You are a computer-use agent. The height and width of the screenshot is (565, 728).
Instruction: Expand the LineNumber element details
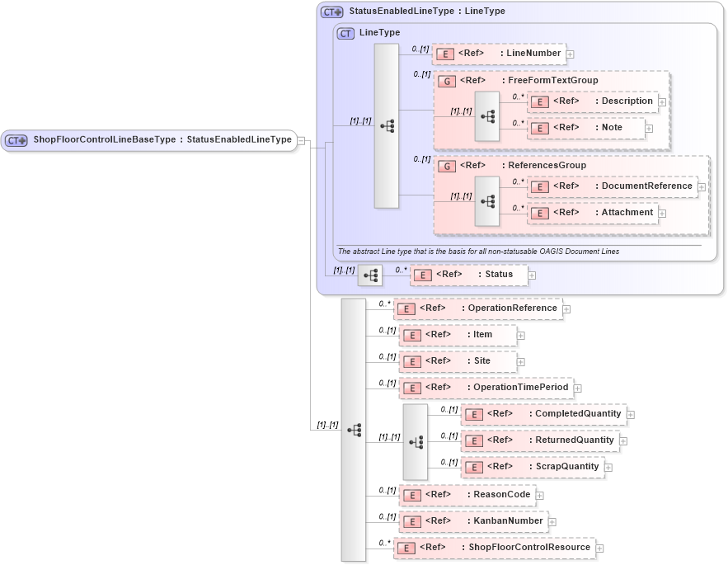(571, 54)
